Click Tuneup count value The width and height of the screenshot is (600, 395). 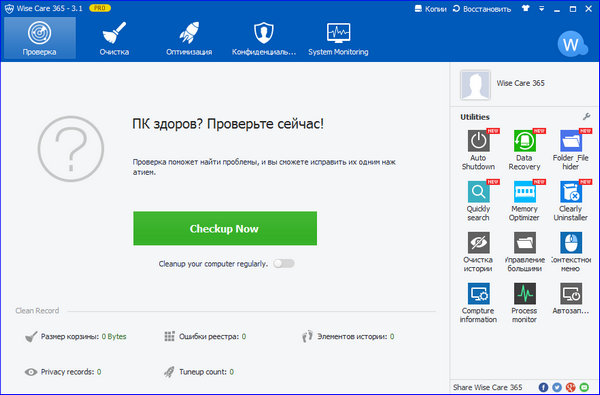pos(232,372)
